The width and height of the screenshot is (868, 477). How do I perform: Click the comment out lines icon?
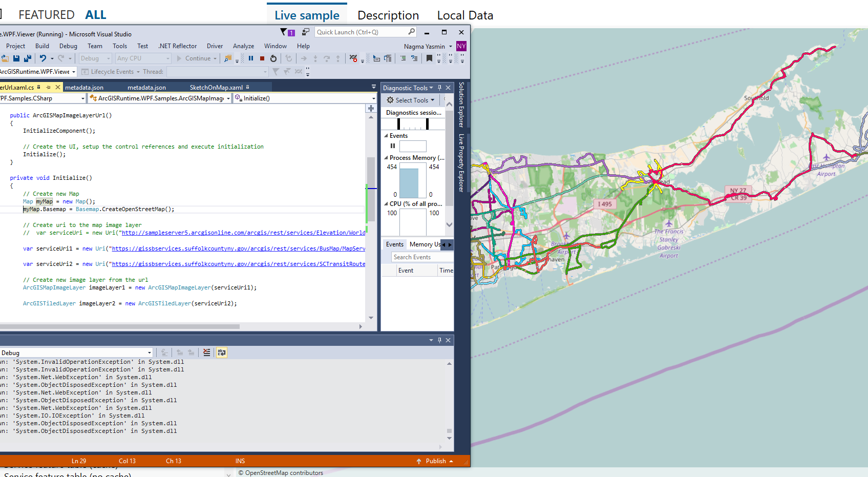coord(403,58)
